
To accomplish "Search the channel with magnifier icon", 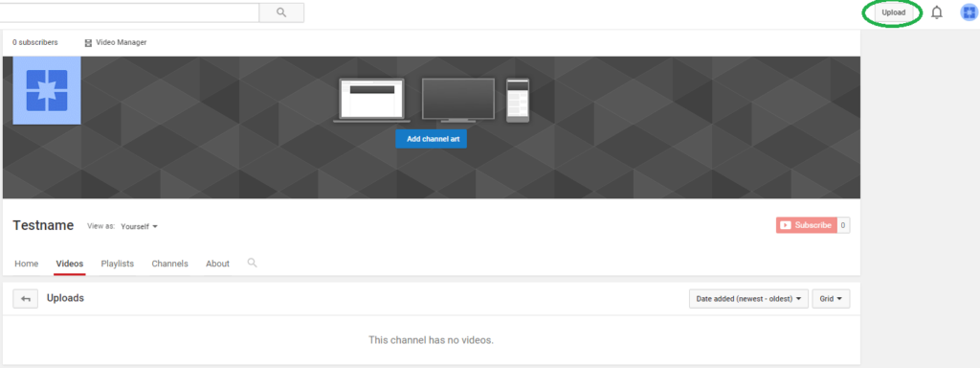I will coord(253,263).
